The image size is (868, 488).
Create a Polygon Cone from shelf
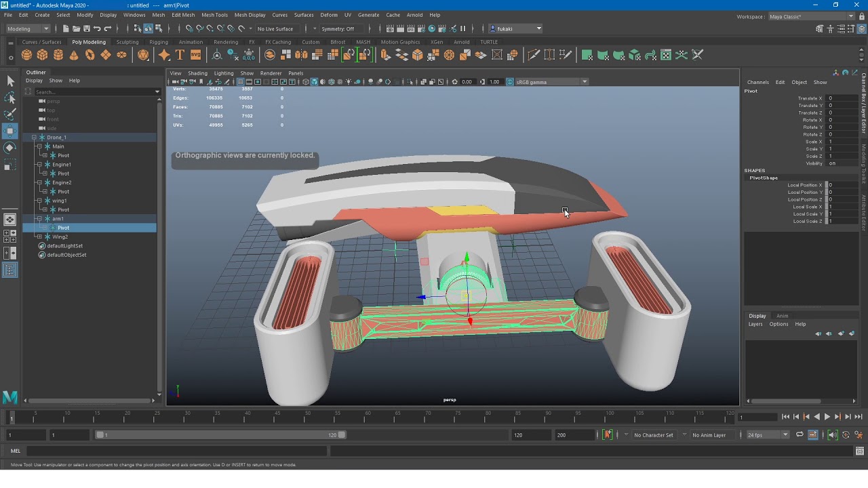coord(74,55)
